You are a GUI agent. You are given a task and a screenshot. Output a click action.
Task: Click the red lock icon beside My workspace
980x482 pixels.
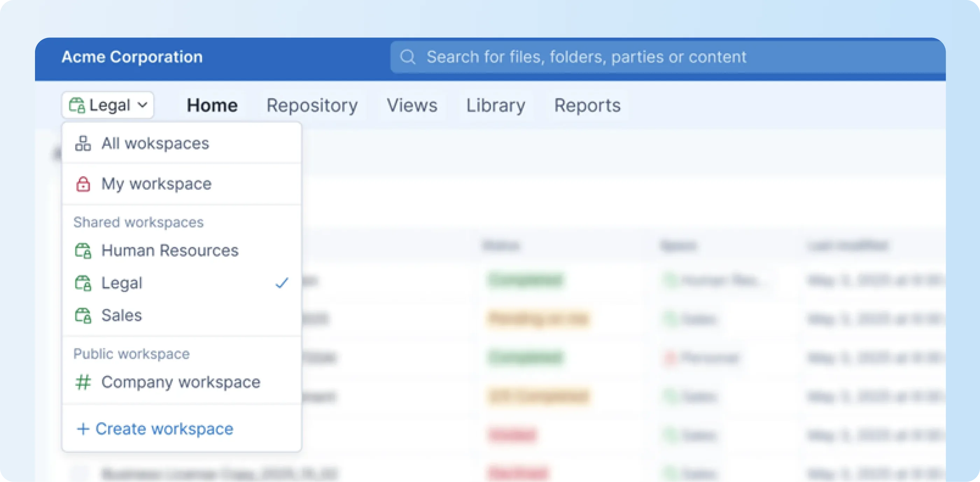(x=83, y=184)
